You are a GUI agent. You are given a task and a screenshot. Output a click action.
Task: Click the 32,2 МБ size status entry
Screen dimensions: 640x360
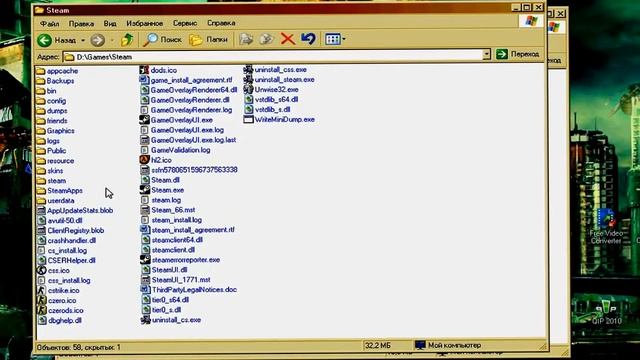(378, 346)
